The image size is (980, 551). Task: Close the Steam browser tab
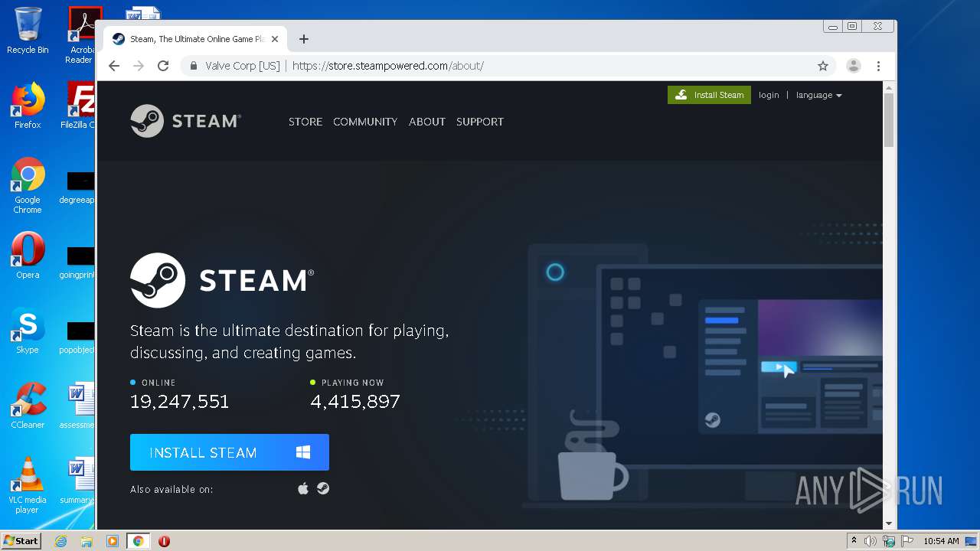coord(275,39)
